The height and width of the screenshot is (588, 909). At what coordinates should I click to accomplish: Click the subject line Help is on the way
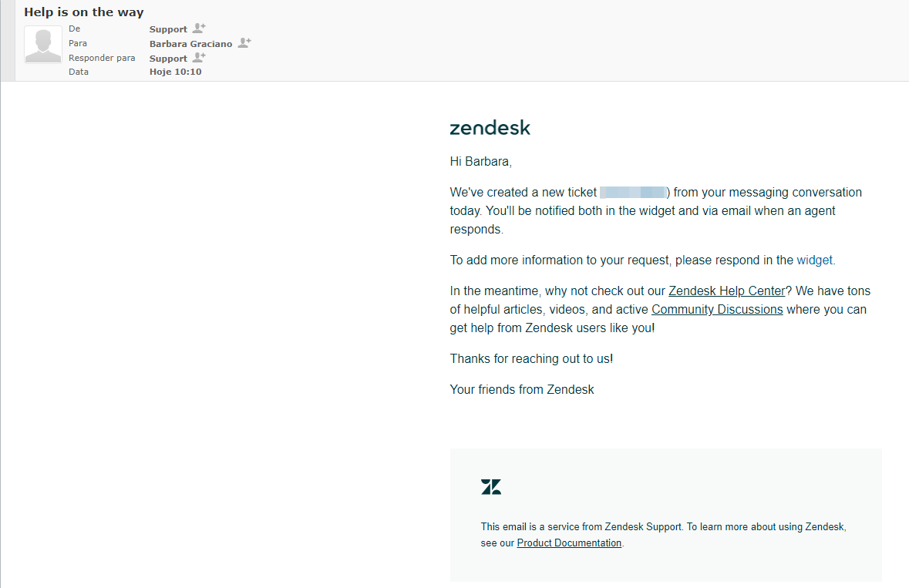[83, 12]
